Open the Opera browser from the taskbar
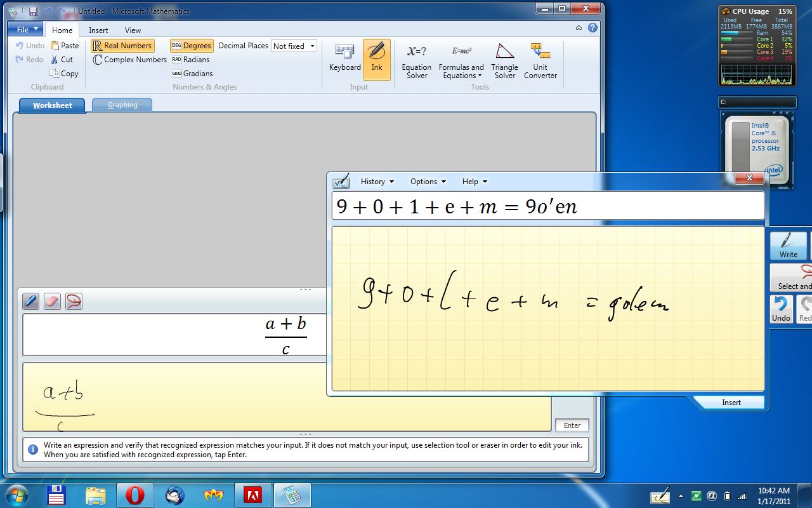Image resolution: width=812 pixels, height=508 pixels. [x=134, y=494]
